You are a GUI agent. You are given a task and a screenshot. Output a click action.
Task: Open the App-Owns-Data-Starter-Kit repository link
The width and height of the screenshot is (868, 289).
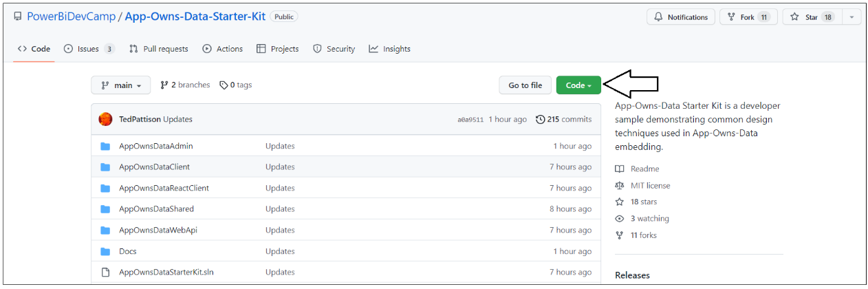pos(195,17)
